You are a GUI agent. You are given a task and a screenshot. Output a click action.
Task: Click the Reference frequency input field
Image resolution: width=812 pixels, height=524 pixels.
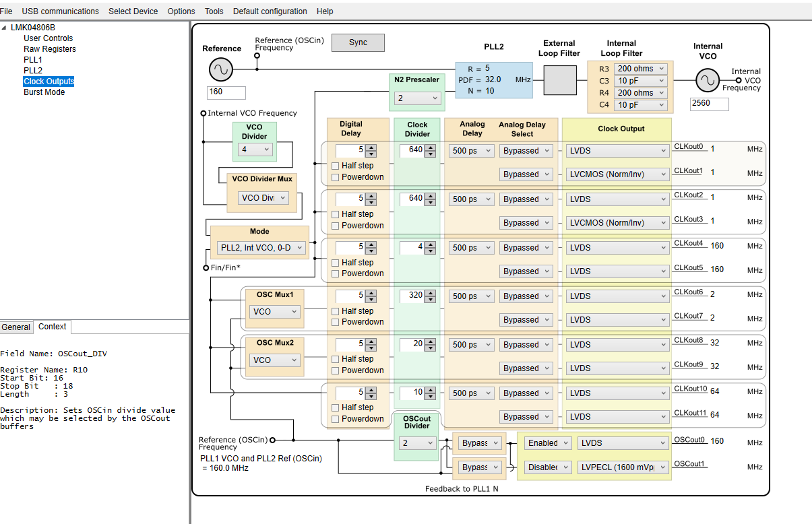click(x=226, y=92)
